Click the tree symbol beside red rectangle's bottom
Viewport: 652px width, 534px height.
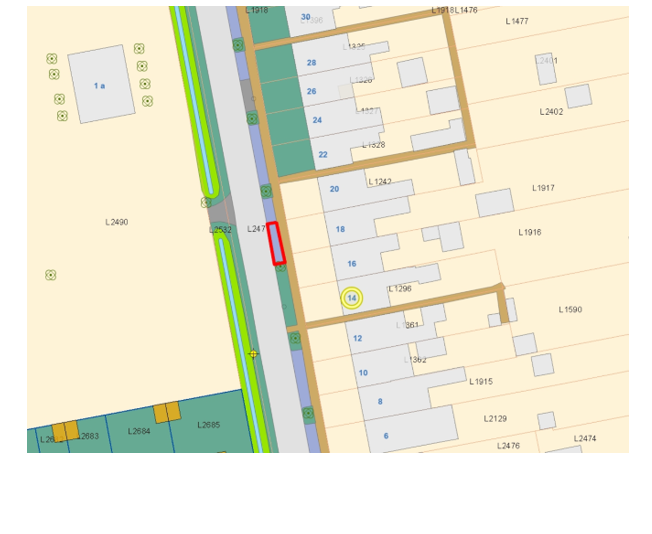point(281,267)
